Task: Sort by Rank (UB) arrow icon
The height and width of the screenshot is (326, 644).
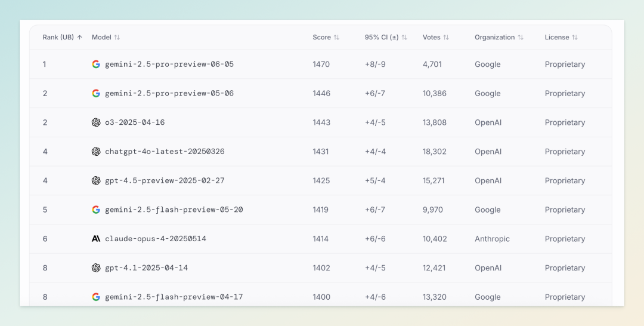Action: (x=80, y=38)
